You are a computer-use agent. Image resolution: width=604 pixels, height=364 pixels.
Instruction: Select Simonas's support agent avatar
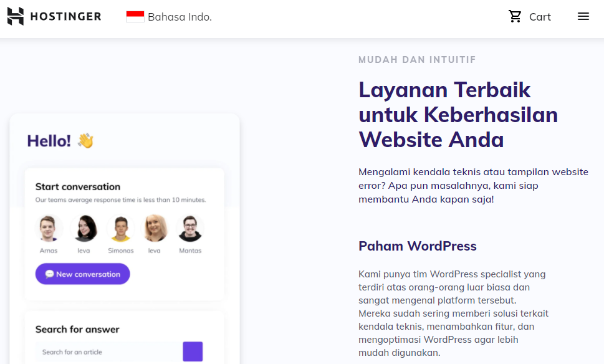120,228
